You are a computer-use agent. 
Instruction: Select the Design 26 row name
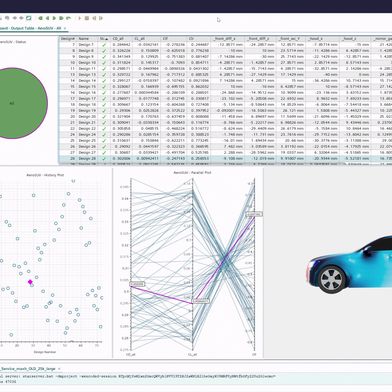87,147
